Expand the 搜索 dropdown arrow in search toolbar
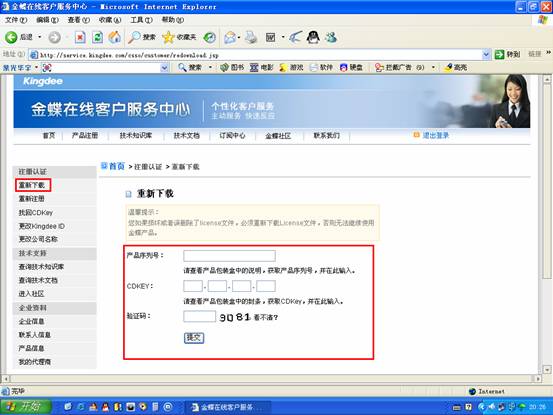The height and width of the screenshot is (415, 553). [211, 67]
